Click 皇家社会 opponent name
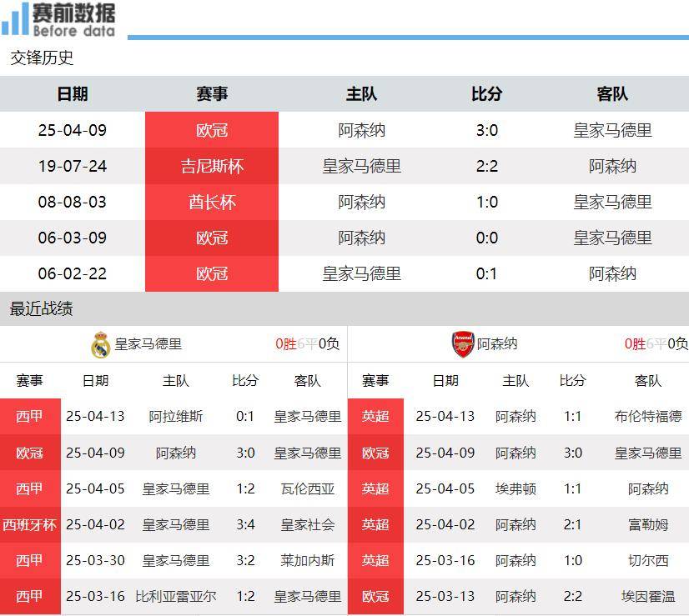Viewport: 689px width, 616px height. (308, 524)
